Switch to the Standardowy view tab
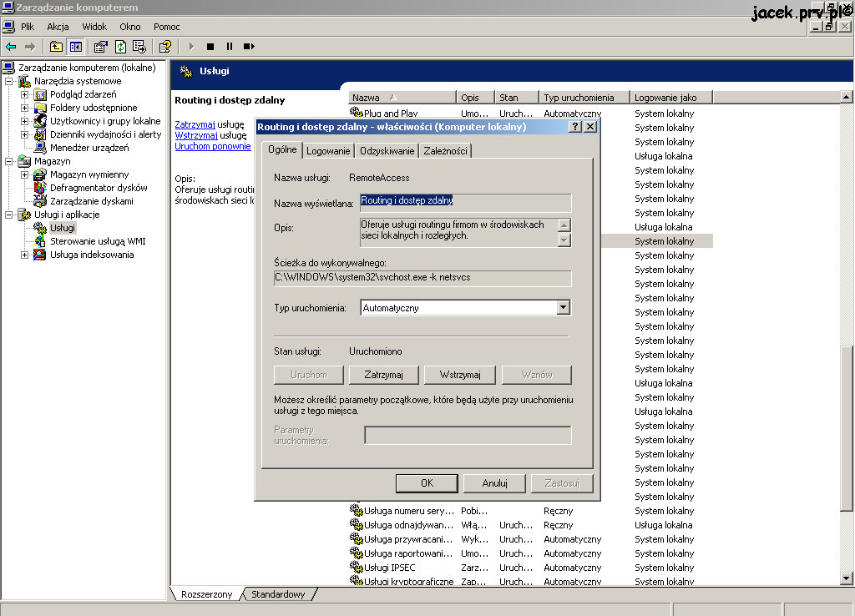Screen dimensions: 855x616 278,594
